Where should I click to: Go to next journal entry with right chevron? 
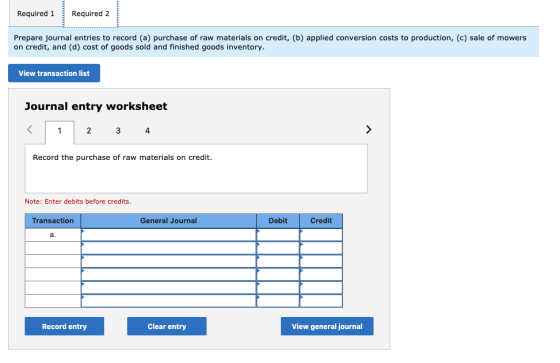tap(369, 129)
